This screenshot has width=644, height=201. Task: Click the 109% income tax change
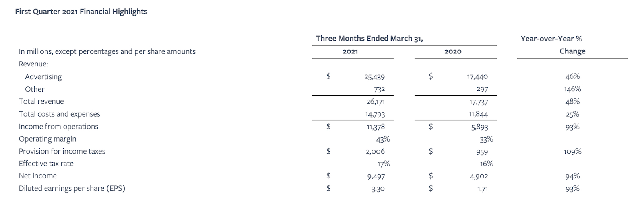point(572,151)
